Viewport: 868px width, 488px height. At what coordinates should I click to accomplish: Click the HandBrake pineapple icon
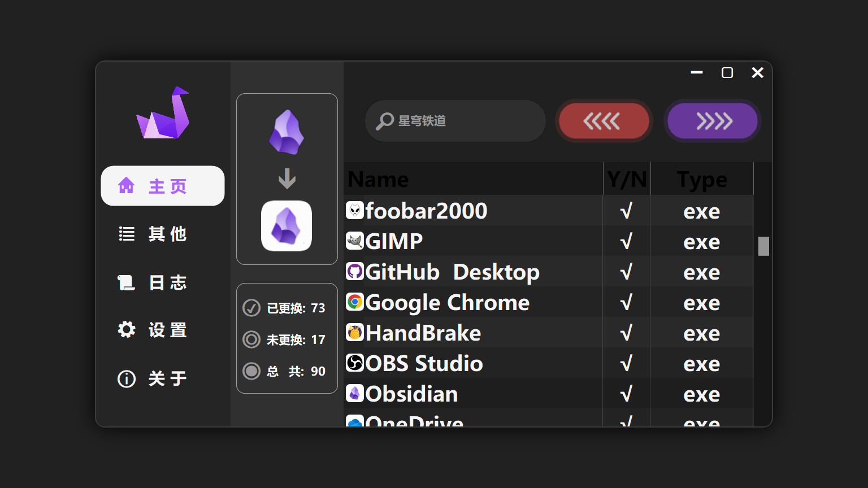[x=354, y=333]
